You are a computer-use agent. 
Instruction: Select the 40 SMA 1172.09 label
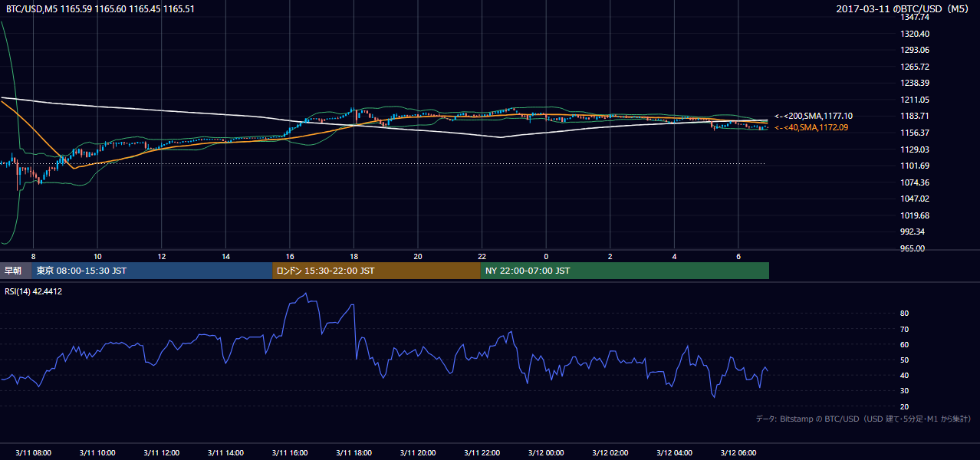pos(811,127)
